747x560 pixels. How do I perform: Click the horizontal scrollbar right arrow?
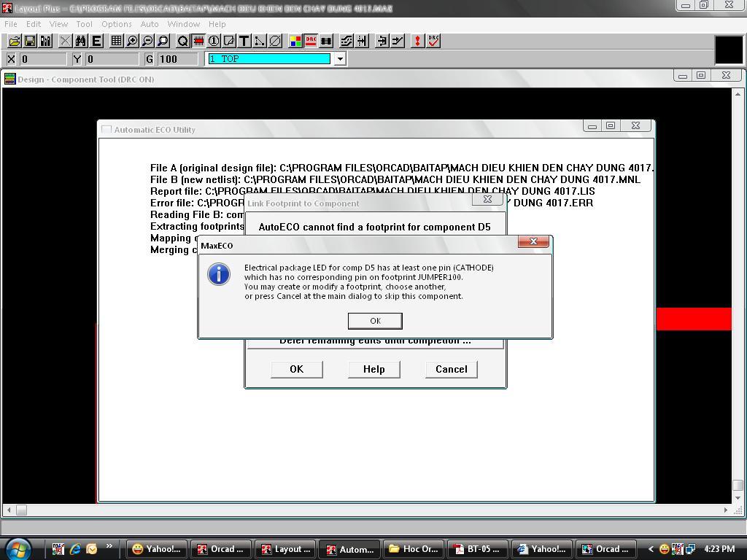726,510
